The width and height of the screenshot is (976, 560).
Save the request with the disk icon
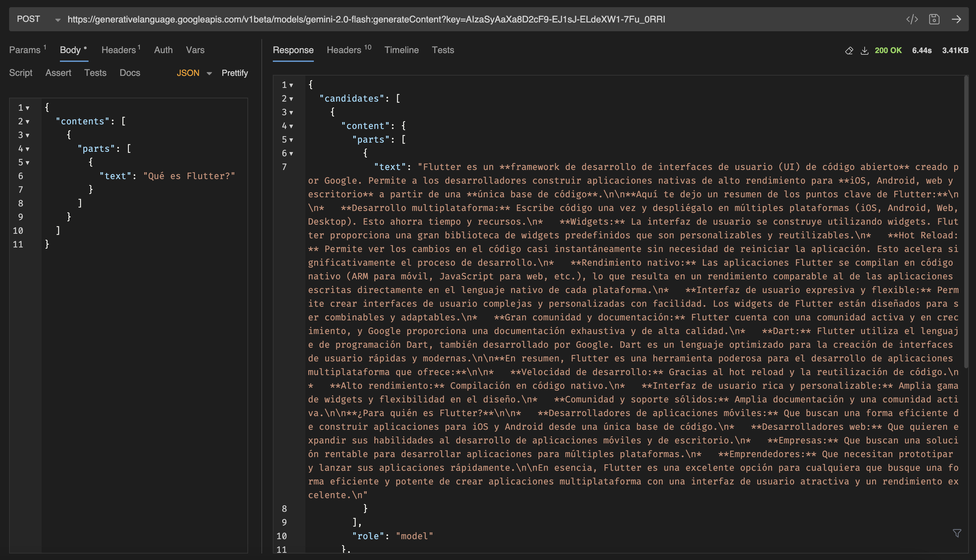coord(934,19)
